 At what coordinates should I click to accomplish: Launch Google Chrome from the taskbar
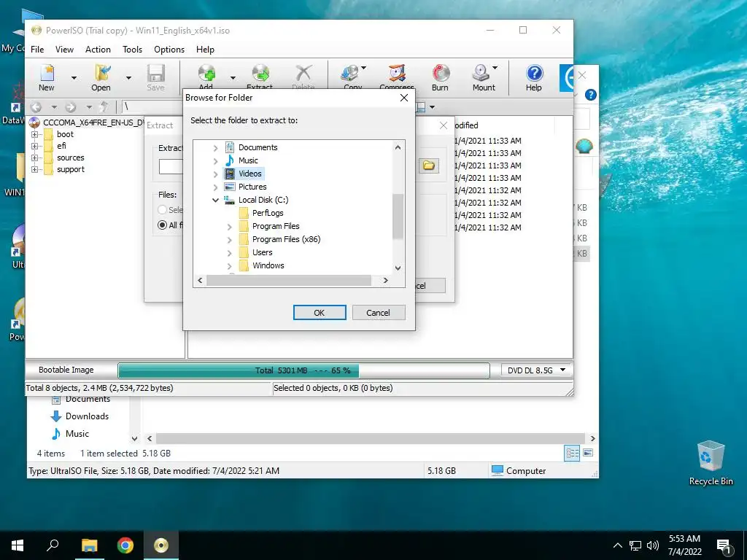click(x=125, y=545)
